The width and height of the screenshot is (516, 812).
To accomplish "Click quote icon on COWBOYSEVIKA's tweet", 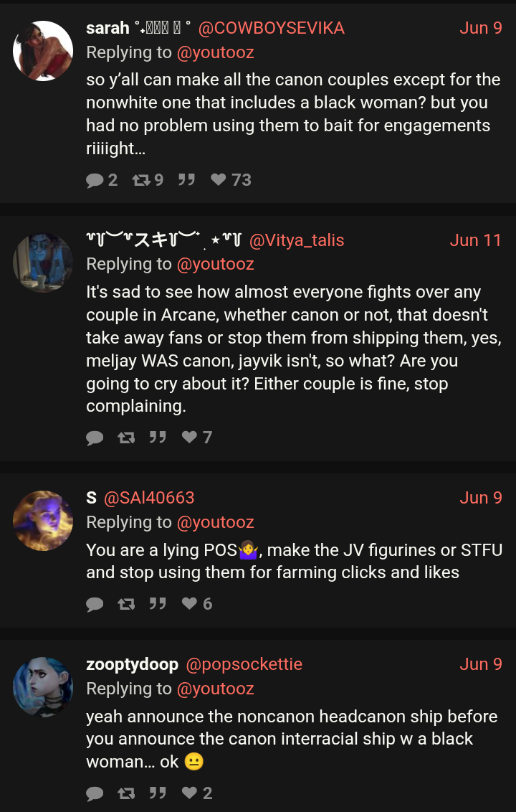I will tap(186, 180).
